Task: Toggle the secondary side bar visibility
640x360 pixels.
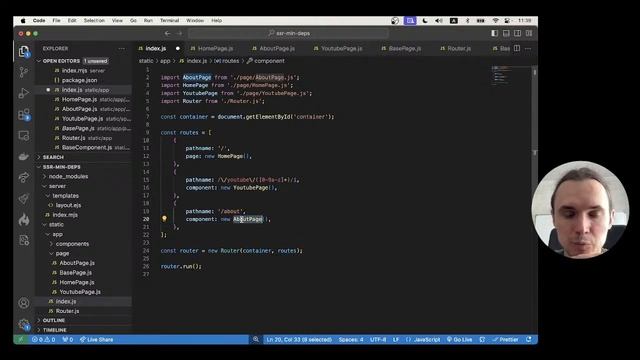Action: pyautogui.click(x=518, y=33)
